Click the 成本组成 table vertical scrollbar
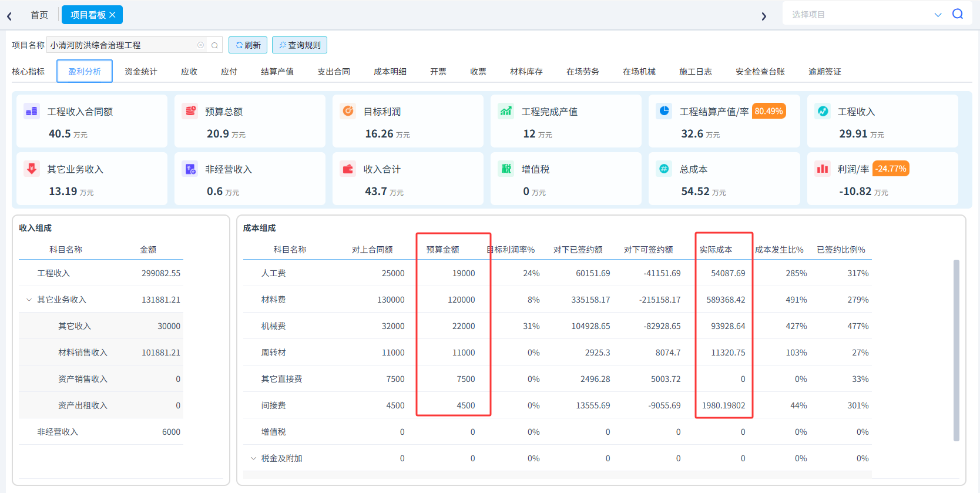This screenshot has width=980, height=493. 956,350
